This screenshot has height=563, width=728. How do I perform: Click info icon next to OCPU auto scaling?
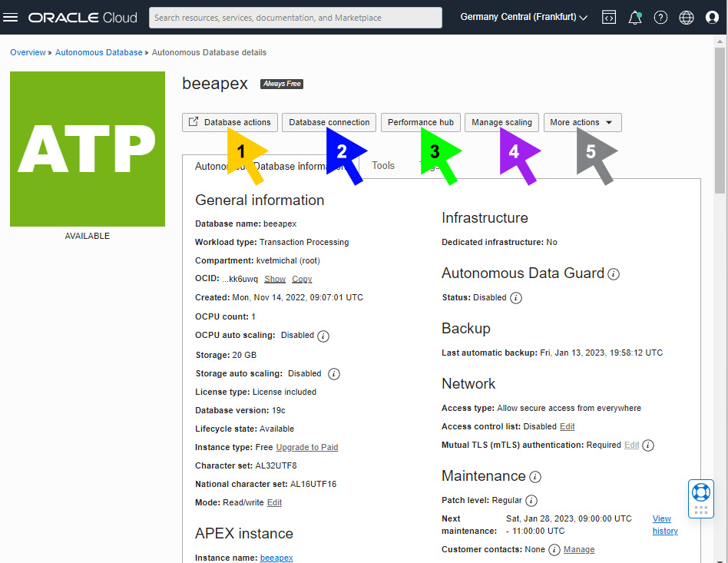[x=323, y=336]
